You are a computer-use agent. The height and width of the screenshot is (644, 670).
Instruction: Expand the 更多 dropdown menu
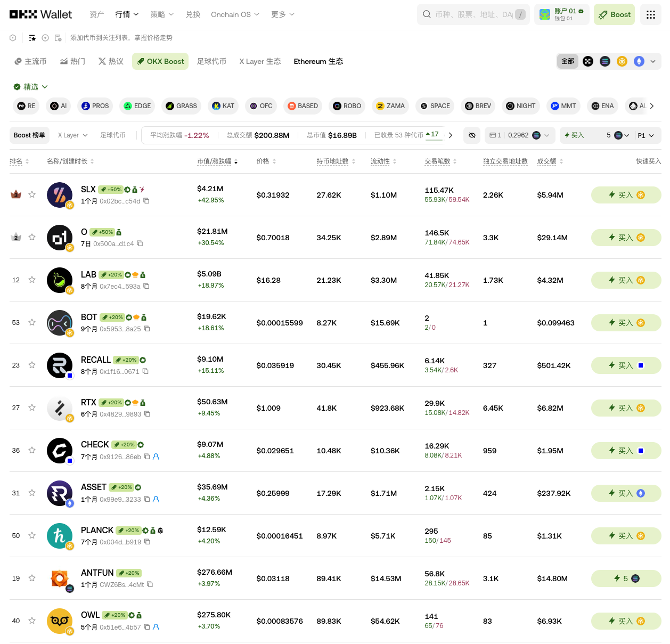pyautogui.click(x=283, y=14)
